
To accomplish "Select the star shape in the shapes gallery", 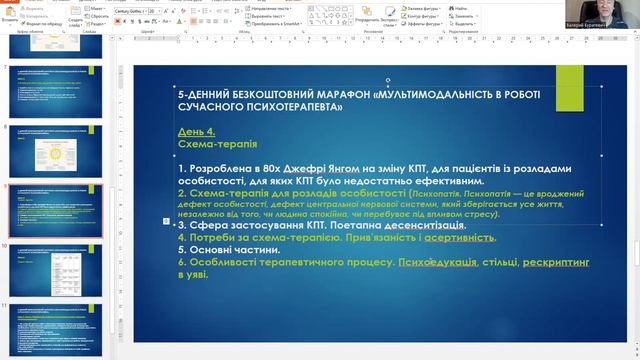I will pos(344,22).
